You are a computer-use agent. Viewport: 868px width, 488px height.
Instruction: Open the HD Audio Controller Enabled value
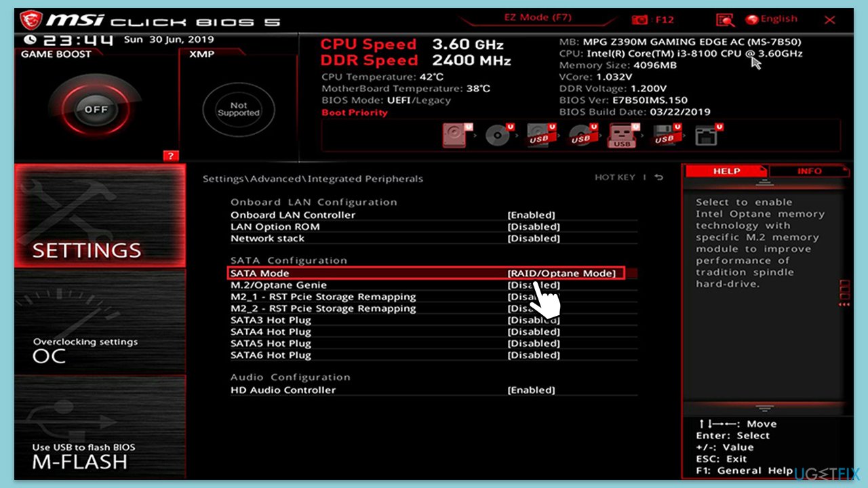coord(531,390)
